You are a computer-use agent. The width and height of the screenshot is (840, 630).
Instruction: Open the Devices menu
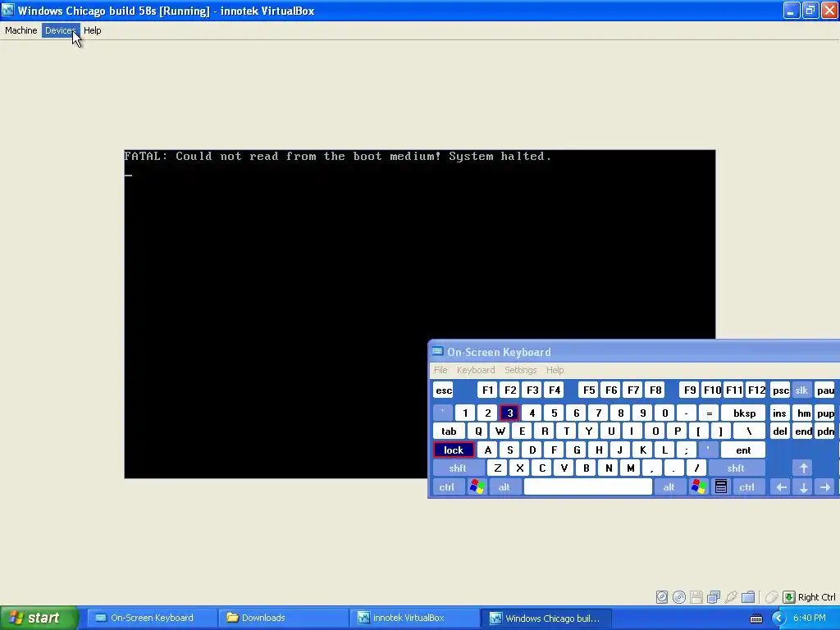point(60,30)
